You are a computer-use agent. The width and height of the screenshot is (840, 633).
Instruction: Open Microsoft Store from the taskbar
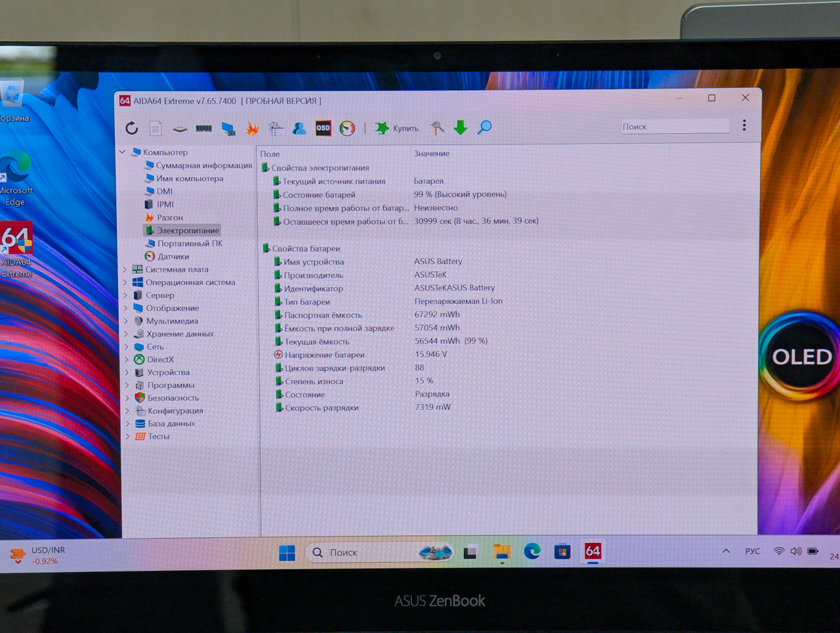pyautogui.click(x=562, y=552)
